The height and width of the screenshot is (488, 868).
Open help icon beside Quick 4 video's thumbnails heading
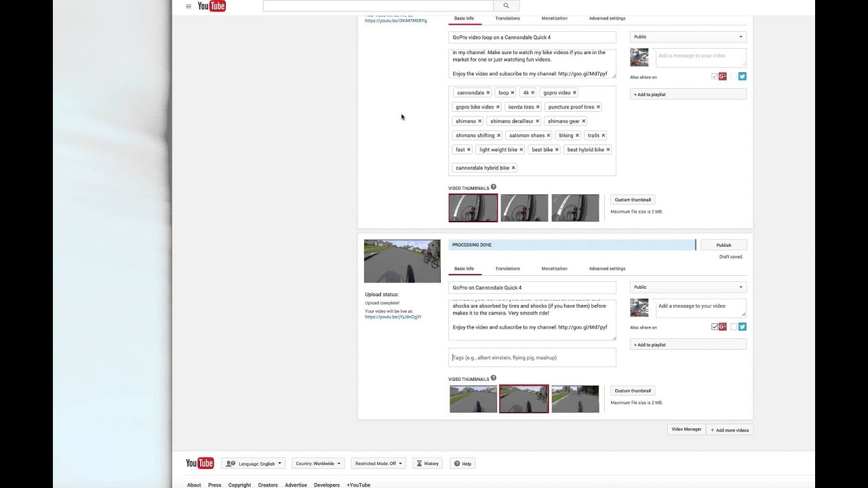pos(494,378)
